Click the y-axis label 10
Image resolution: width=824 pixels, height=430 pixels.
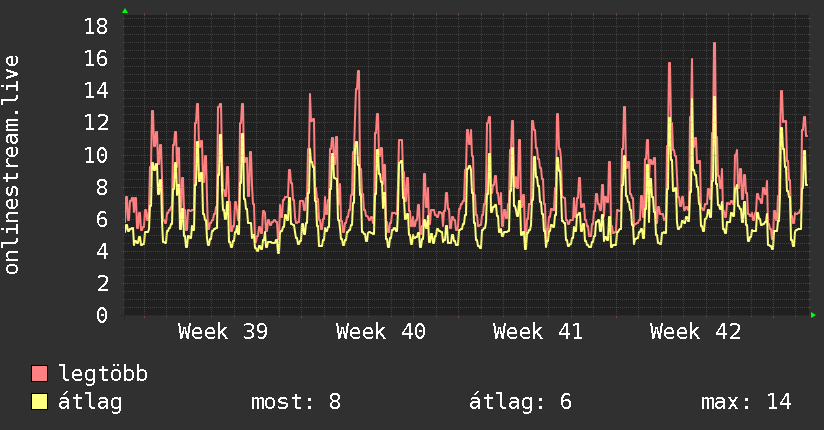coord(96,155)
